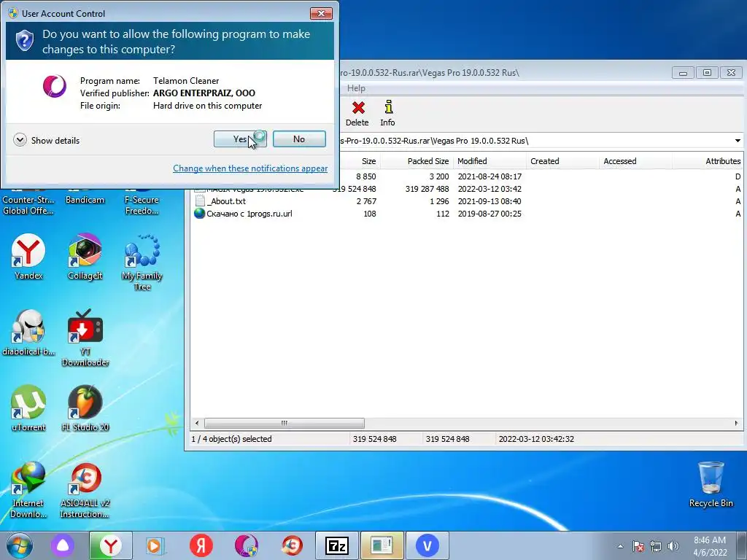Click the installer window taskbar button

click(382, 545)
